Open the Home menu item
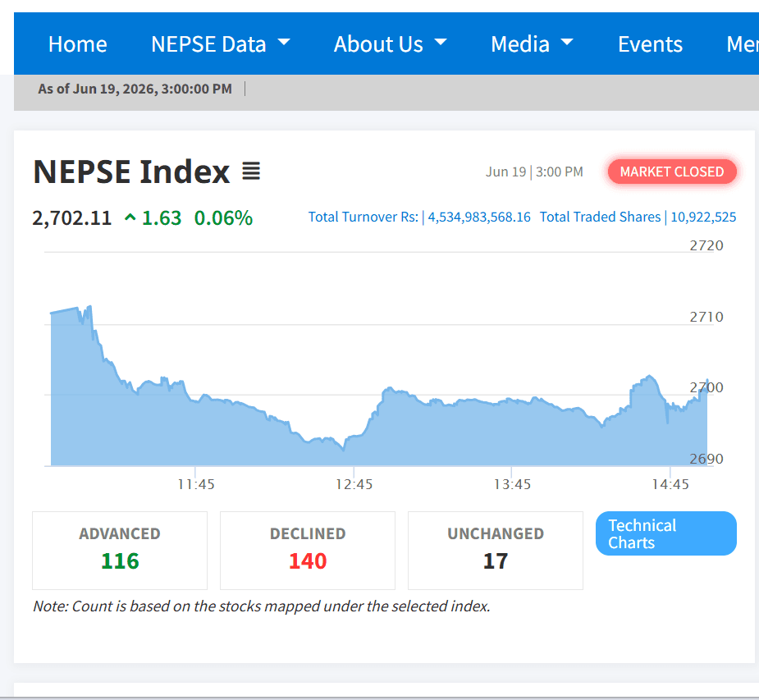Screen dimensions: 759x700 77,44
